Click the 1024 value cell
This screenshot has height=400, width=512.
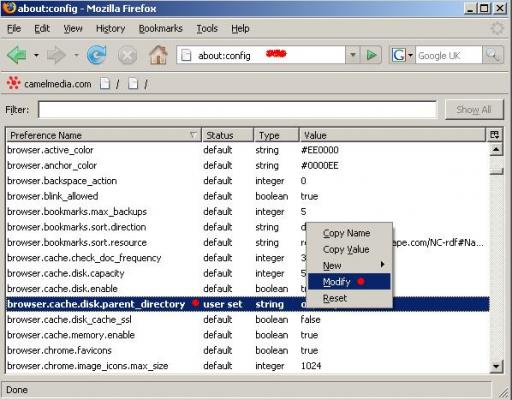311,366
